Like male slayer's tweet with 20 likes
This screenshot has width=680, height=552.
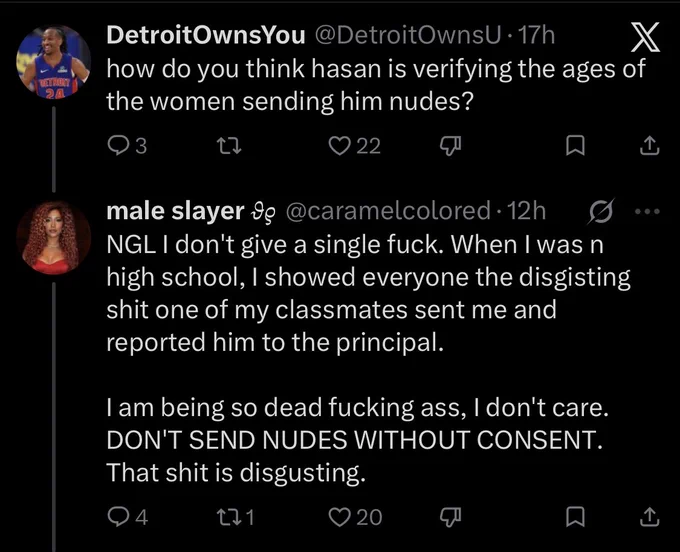coord(355,516)
